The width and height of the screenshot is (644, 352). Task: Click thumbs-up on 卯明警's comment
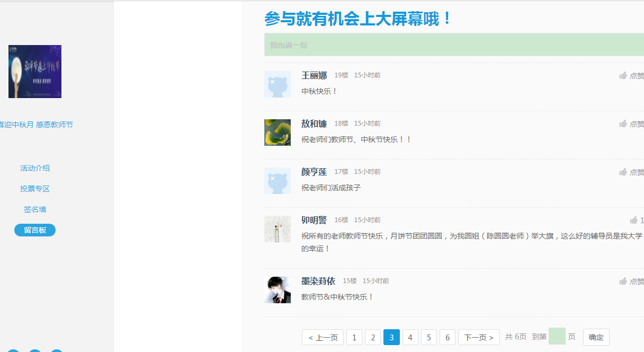coord(634,221)
